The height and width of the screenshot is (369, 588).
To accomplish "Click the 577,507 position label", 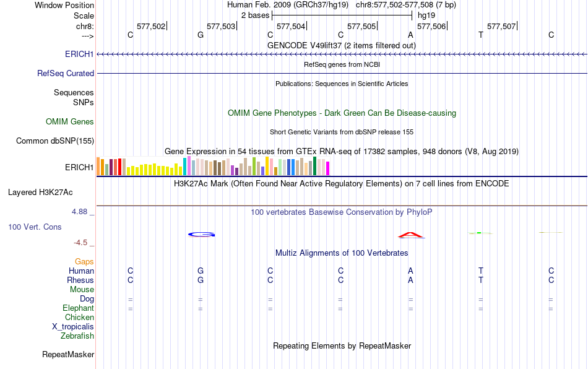I will [501, 26].
